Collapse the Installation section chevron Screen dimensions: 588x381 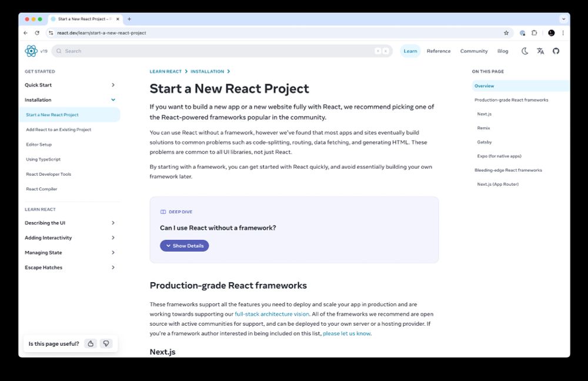113,100
